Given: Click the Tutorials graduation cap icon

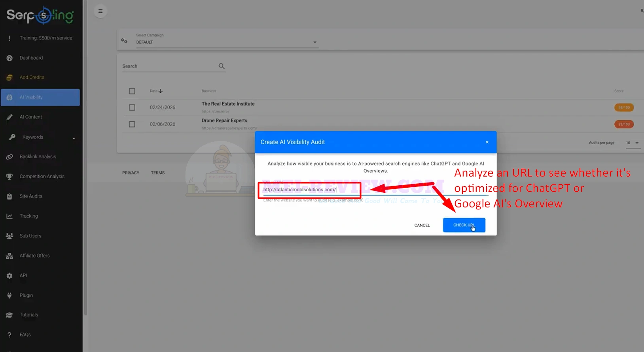Looking at the screenshot, I should click(x=9, y=315).
